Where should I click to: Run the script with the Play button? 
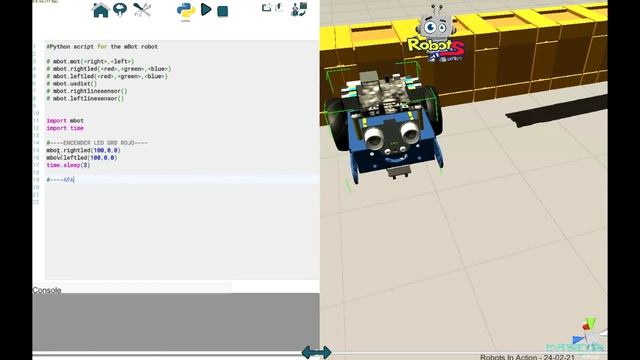(206, 10)
